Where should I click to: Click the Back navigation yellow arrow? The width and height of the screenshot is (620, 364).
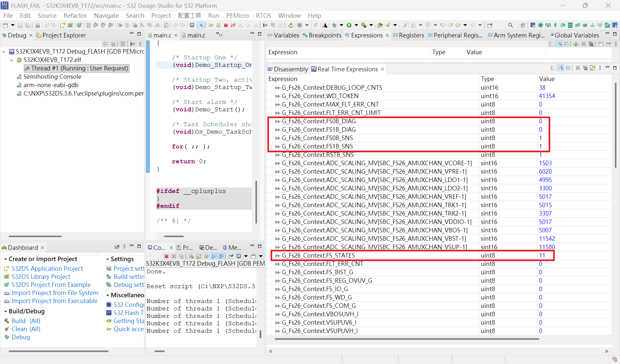458,25
